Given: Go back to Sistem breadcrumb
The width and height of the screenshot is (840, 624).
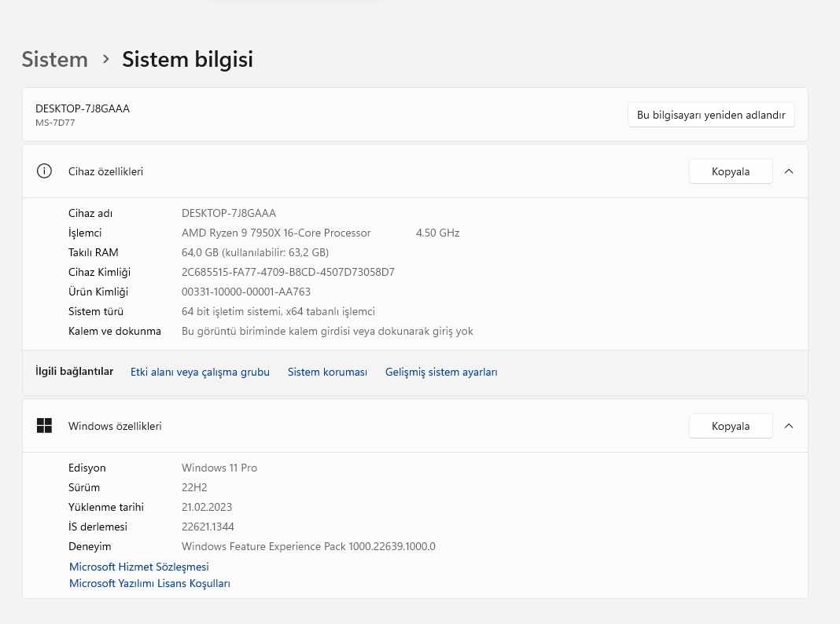Looking at the screenshot, I should tap(54, 60).
